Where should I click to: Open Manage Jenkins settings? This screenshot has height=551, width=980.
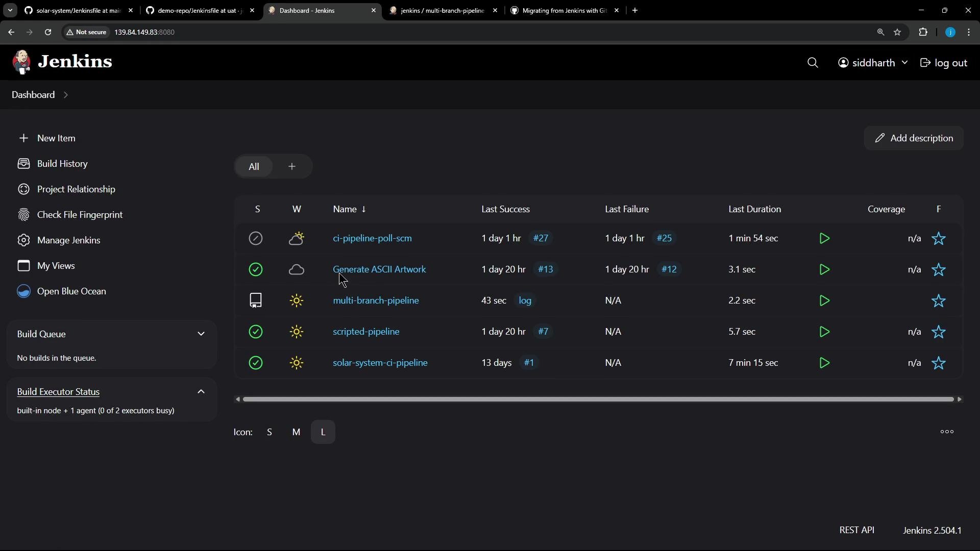(x=68, y=240)
